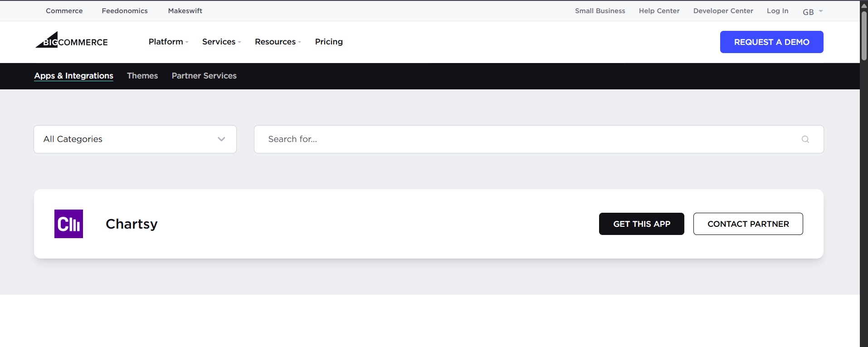The height and width of the screenshot is (347, 868).
Task: Click the Log In link
Action: [777, 11]
